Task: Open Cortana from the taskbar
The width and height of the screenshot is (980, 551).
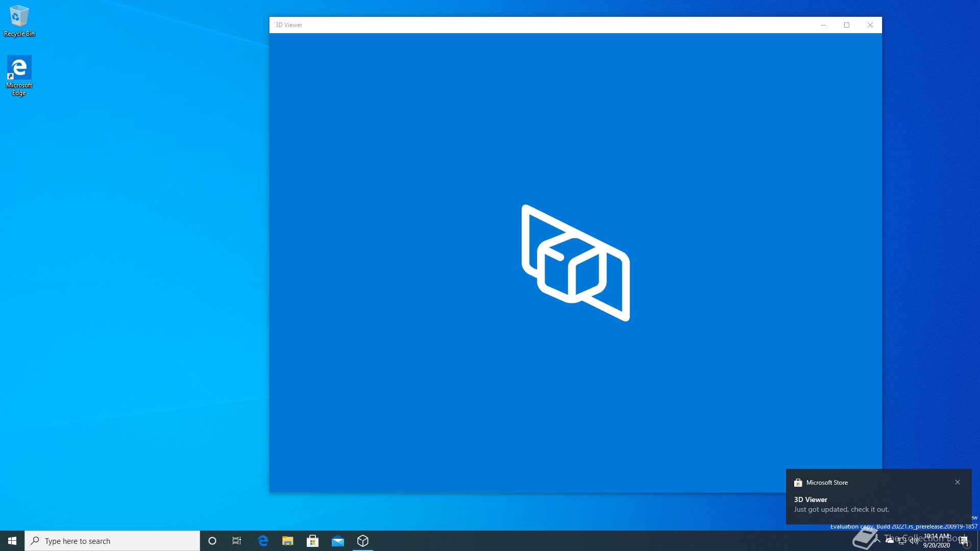Action: (212, 541)
